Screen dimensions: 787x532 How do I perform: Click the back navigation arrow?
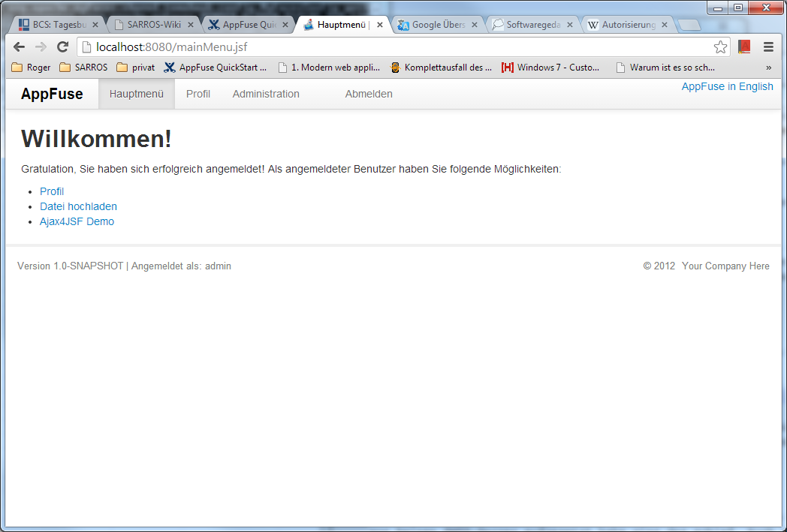(x=19, y=47)
